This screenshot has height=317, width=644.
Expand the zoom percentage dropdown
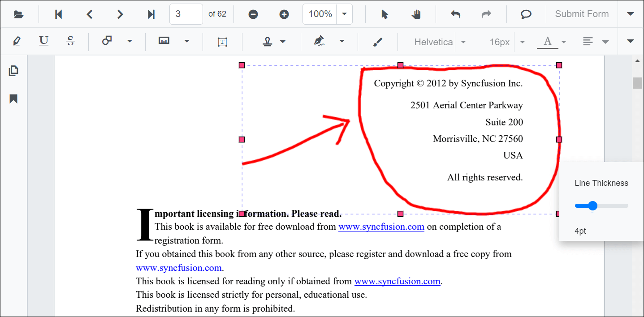pos(344,14)
